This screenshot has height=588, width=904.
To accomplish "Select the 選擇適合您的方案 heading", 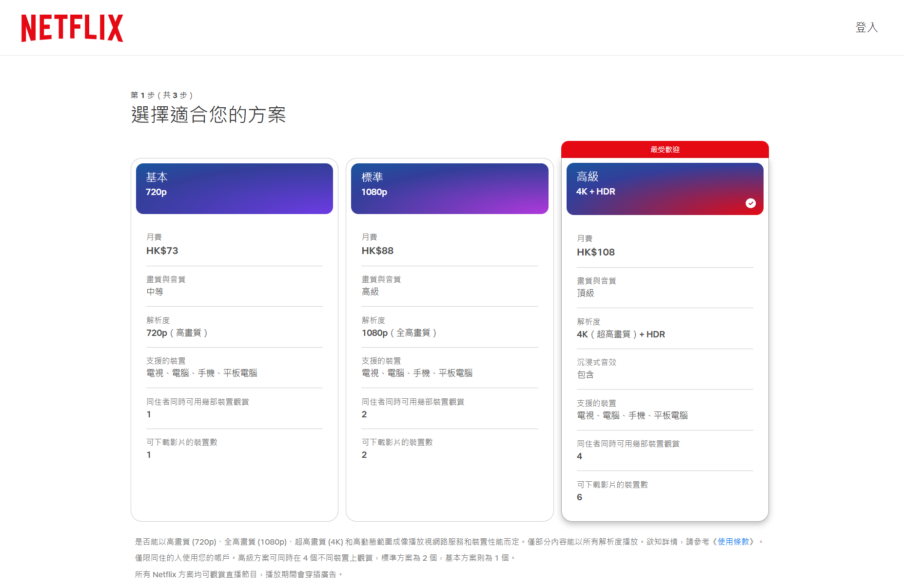I will (209, 115).
